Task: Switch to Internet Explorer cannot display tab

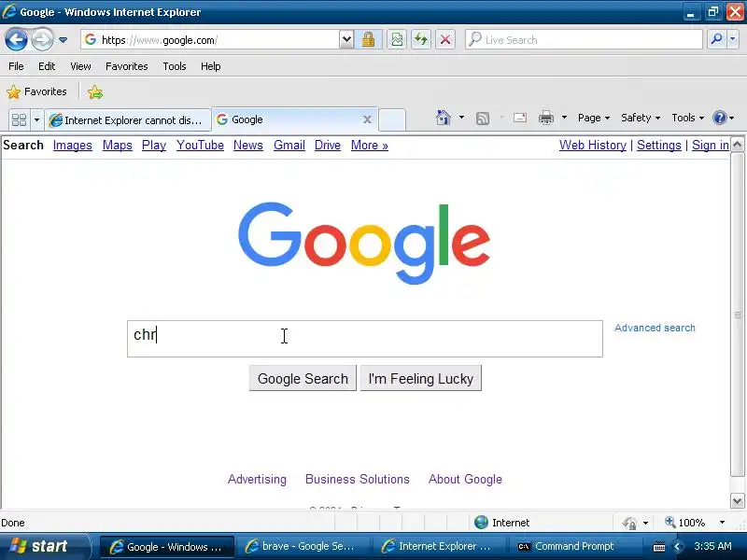Action: tap(128, 120)
